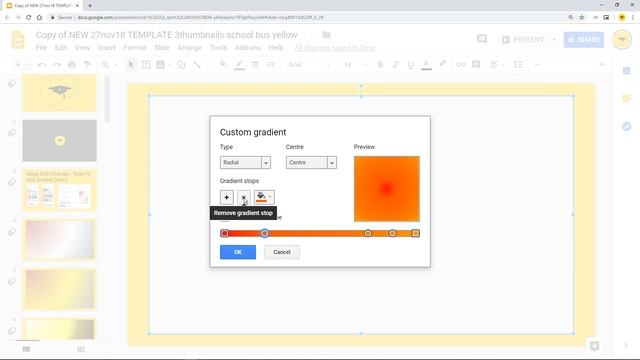Viewport: 640px width, 360px height.
Task: Add a new gradient stop
Action: [x=227, y=197]
